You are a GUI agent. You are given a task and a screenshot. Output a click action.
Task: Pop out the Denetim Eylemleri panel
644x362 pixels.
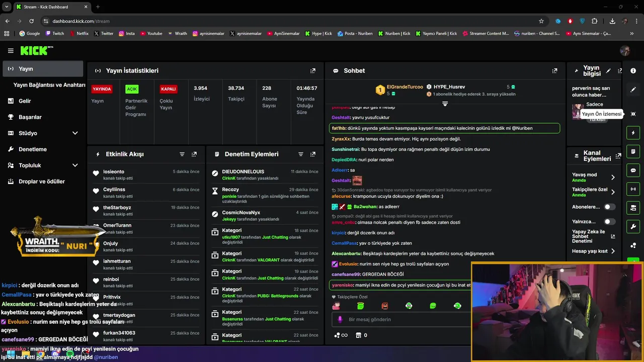pos(313,154)
